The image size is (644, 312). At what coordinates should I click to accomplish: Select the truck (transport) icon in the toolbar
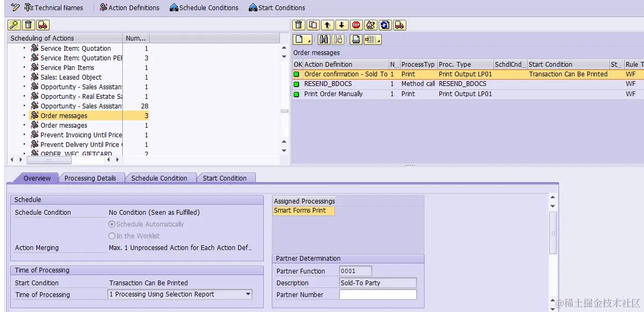pyautogui.click(x=398, y=25)
